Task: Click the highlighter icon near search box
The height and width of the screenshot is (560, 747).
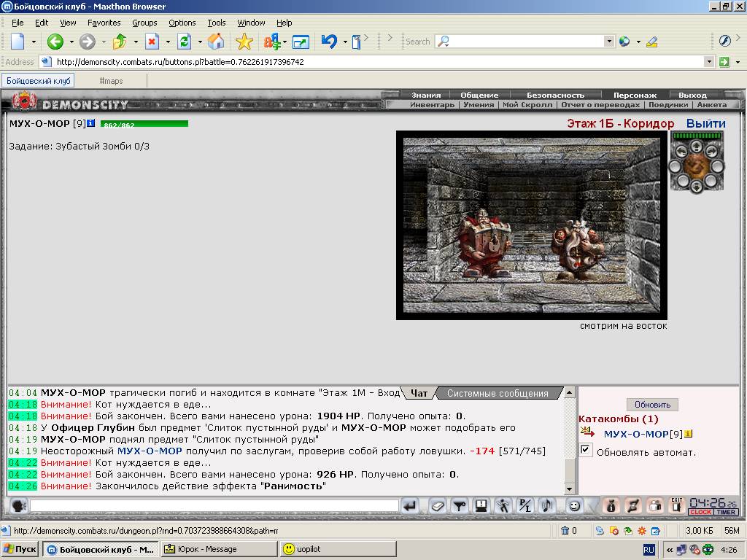Action: coord(651,42)
